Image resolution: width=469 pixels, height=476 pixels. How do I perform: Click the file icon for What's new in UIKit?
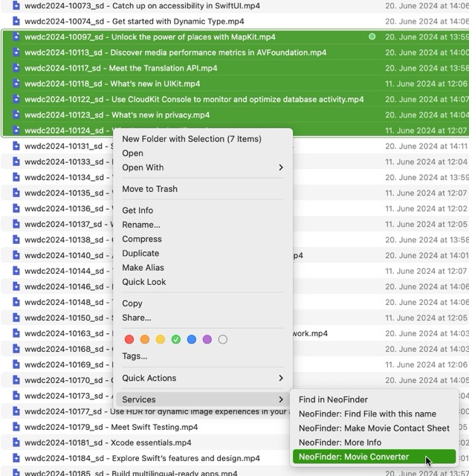pyautogui.click(x=16, y=83)
